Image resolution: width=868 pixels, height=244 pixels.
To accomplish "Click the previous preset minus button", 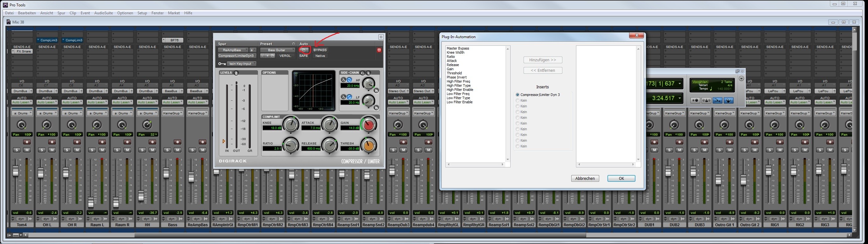I will pos(263,56).
